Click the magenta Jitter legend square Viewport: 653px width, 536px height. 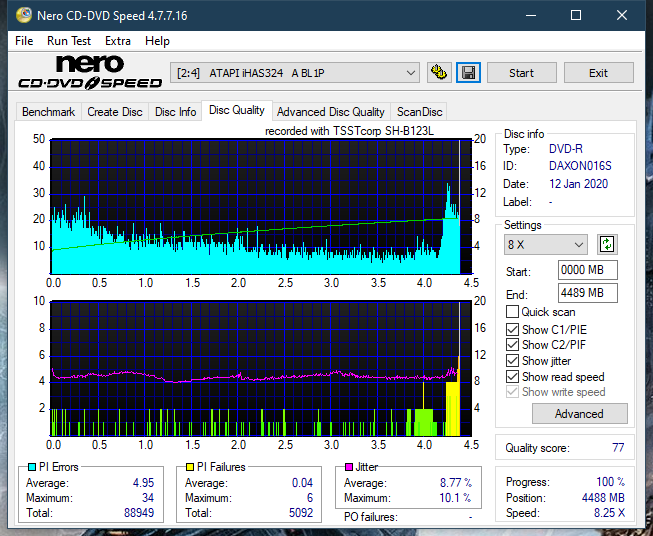349,467
